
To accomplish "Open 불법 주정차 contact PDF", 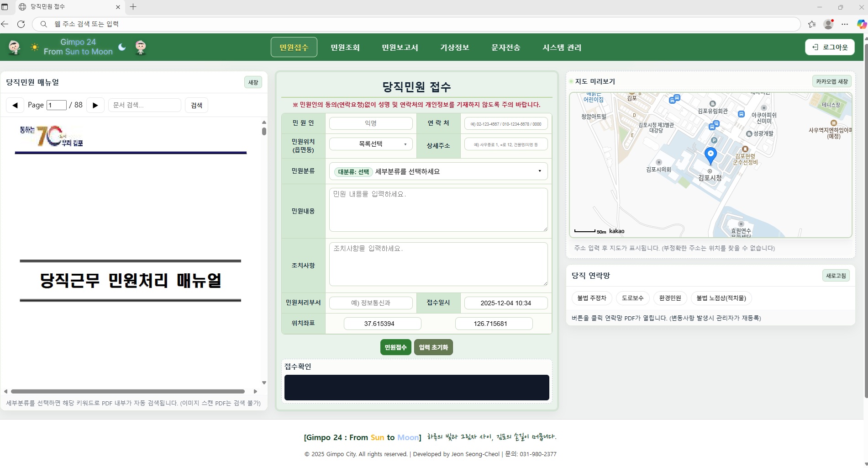I will 591,298.
